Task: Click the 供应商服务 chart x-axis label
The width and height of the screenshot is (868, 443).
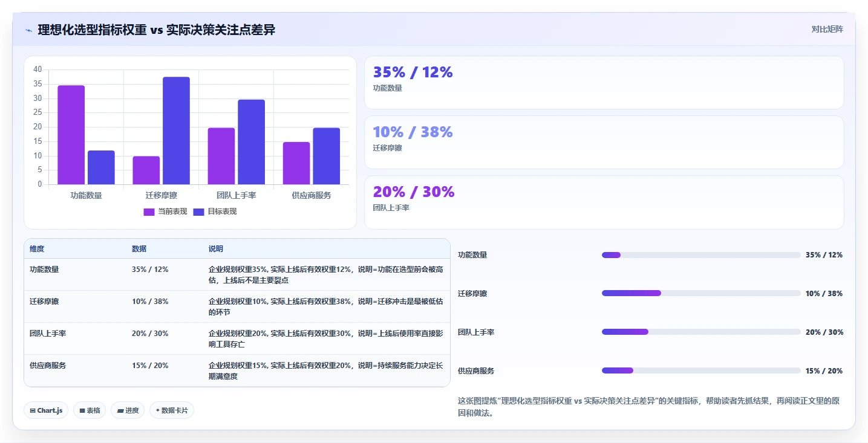Action: coord(312,195)
